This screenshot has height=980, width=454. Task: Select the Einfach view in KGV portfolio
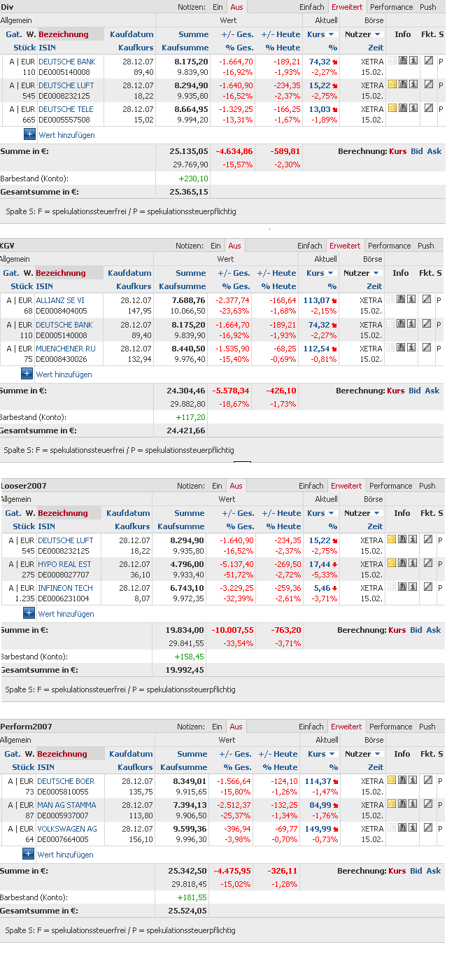tap(311, 246)
